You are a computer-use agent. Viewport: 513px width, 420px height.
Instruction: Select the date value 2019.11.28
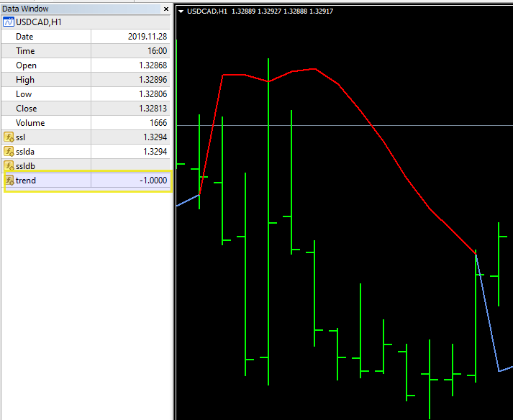click(147, 36)
